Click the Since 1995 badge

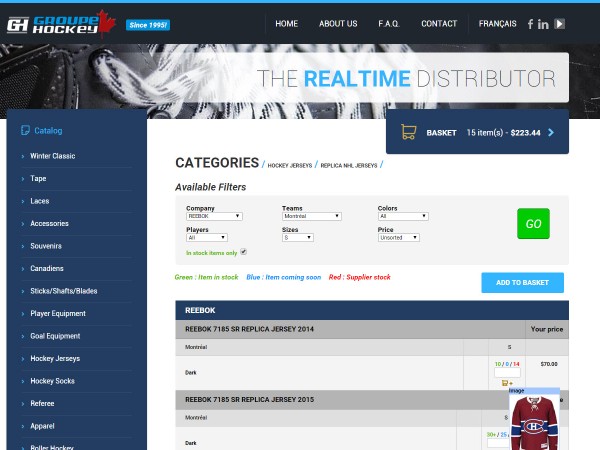[148, 25]
